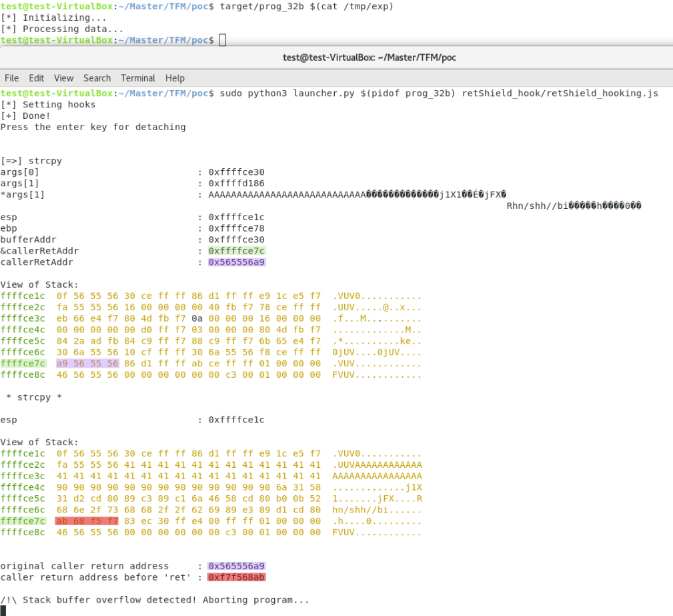673x616 pixels.
Task: Click the args[0] value 0xffffce30
Action: click(236, 172)
